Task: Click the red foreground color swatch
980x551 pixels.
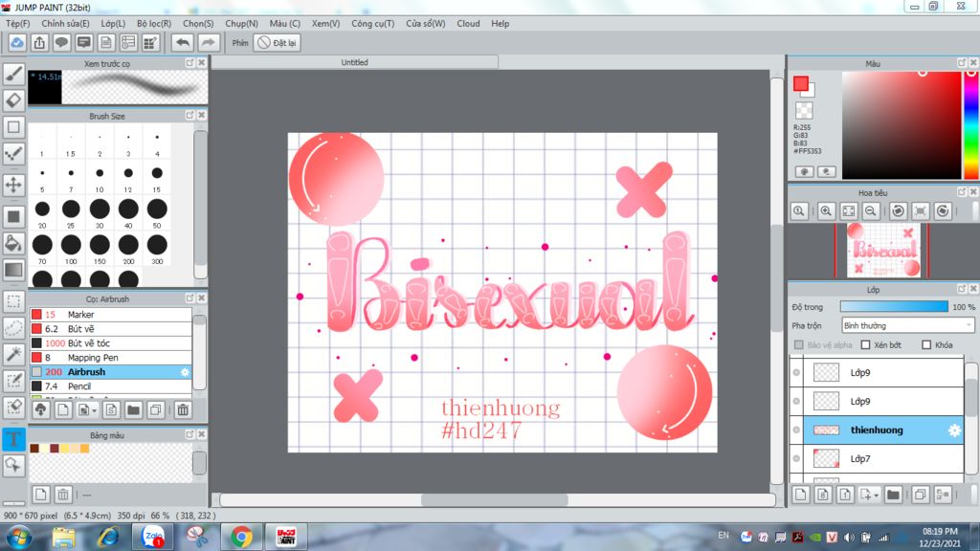Action: (801, 83)
